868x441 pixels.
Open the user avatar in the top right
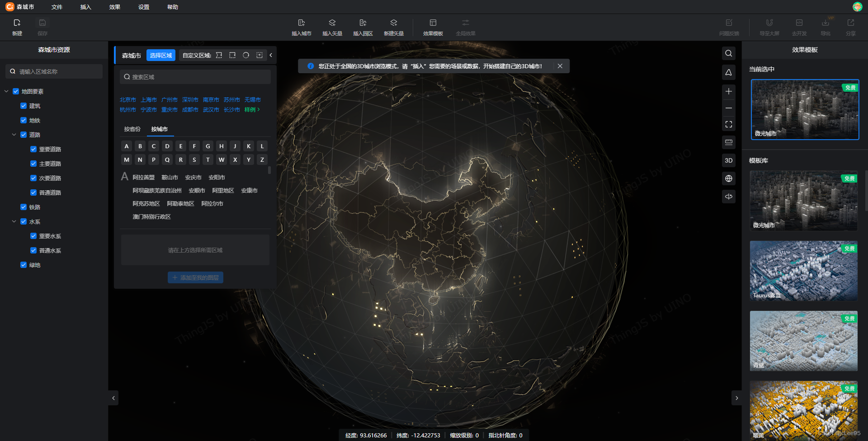coord(858,7)
